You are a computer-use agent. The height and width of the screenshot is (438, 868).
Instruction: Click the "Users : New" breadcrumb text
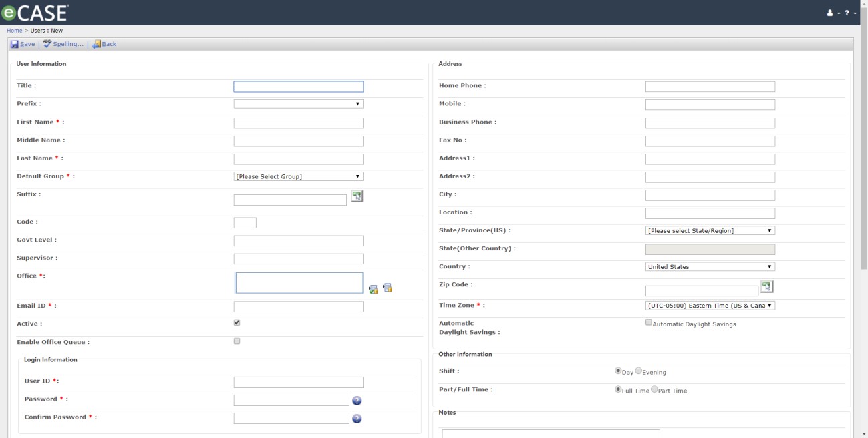47,31
